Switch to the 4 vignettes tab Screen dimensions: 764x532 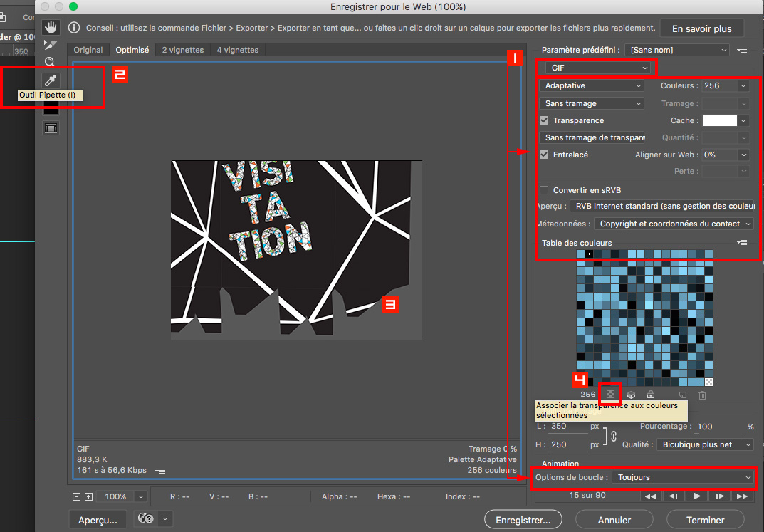pyautogui.click(x=238, y=50)
